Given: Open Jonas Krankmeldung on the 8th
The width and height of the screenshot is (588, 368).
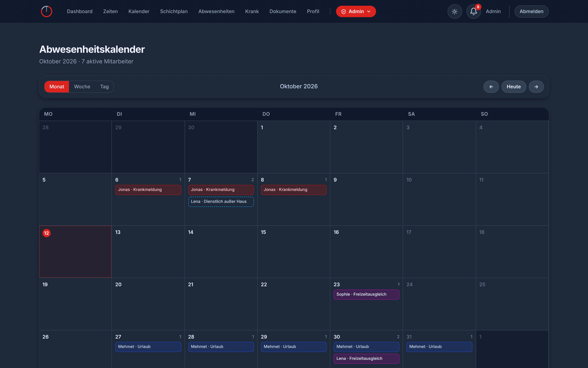Looking at the screenshot, I should pos(294,190).
